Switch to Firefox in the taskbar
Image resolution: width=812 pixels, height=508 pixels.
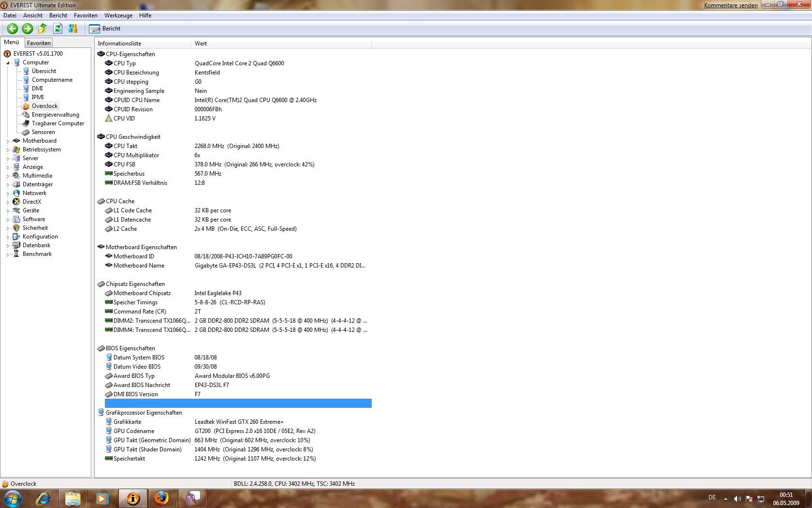pyautogui.click(x=161, y=498)
